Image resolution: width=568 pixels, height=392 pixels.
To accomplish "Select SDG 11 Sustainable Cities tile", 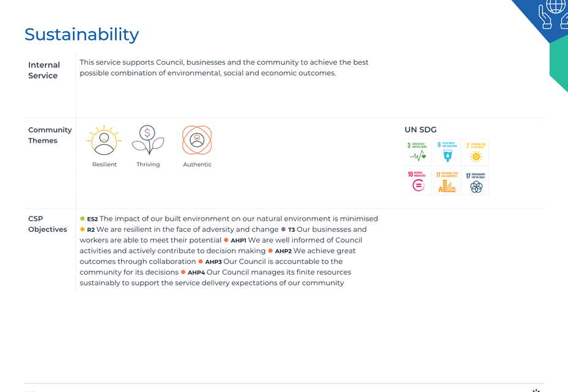I will [x=447, y=182].
